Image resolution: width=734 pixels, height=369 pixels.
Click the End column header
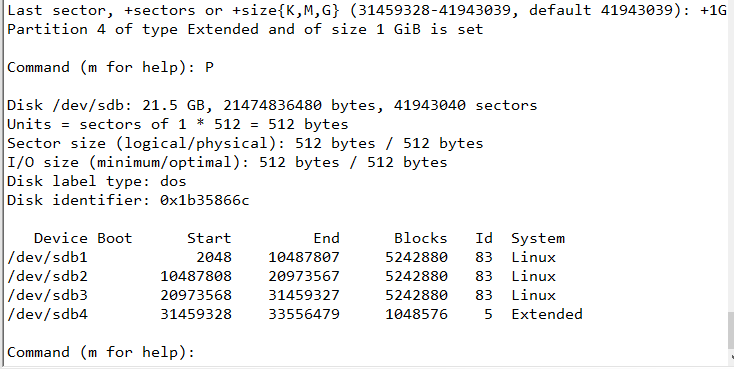point(326,238)
